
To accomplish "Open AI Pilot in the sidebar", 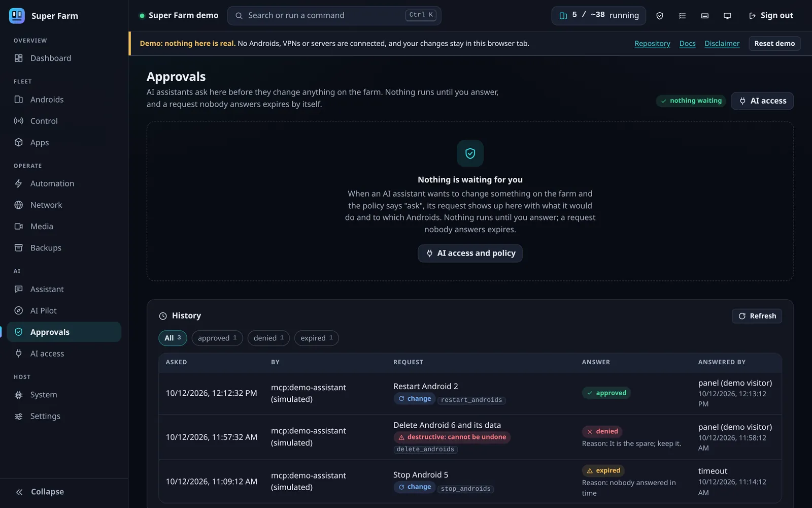I will tap(64, 310).
